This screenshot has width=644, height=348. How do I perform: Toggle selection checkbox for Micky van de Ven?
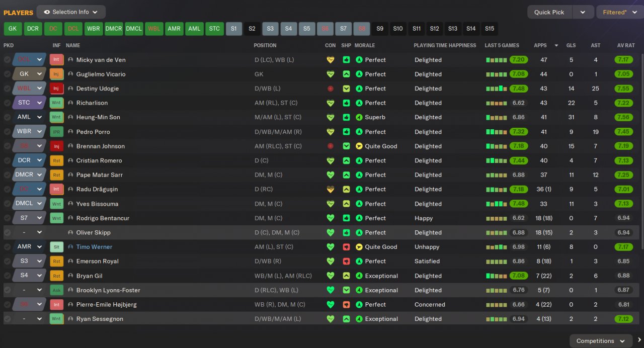(x=7, y=59)
